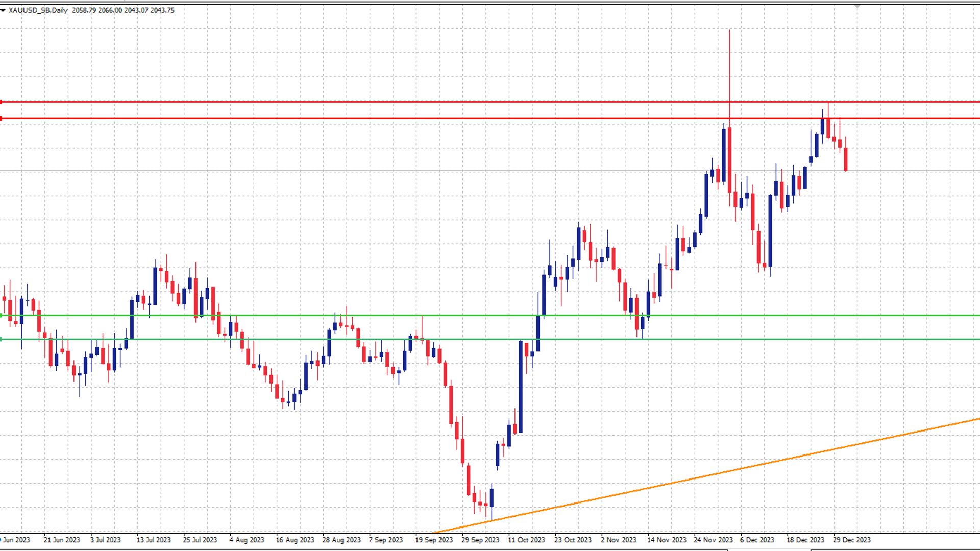Click the XAUUSD_SB,Daily chart title text

[38, 10]
